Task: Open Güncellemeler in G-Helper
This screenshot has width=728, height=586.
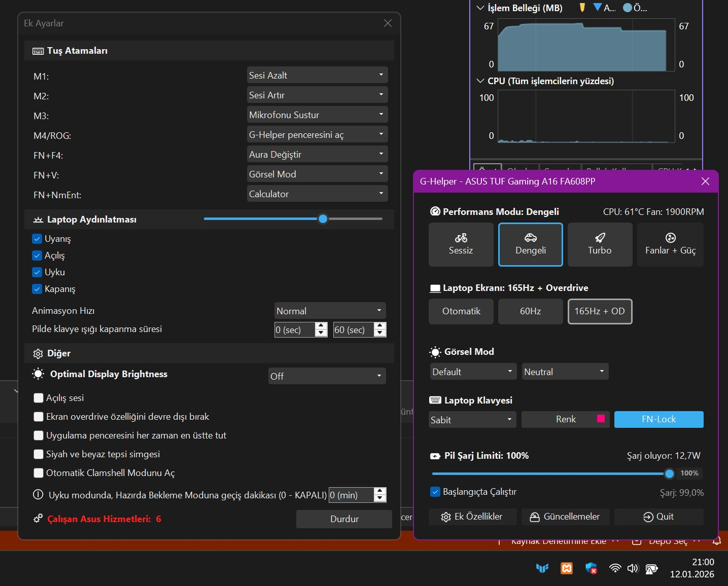Action: (x=566, y=517)
